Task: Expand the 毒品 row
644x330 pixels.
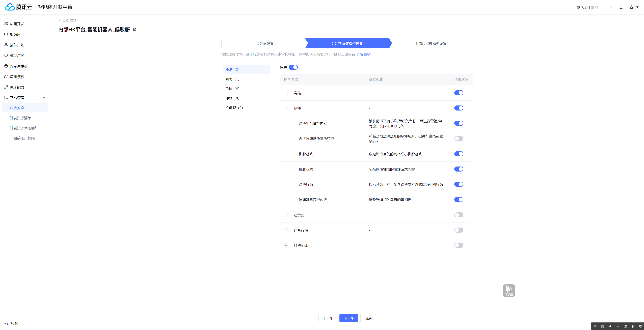Action: click(286, 93)
